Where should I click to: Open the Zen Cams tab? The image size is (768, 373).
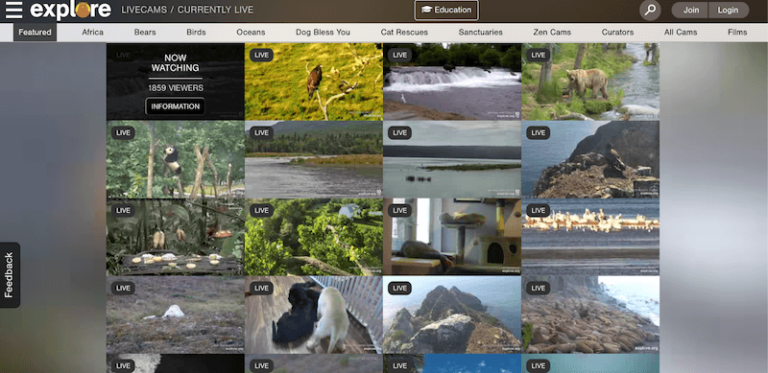[x=552, y=32]
